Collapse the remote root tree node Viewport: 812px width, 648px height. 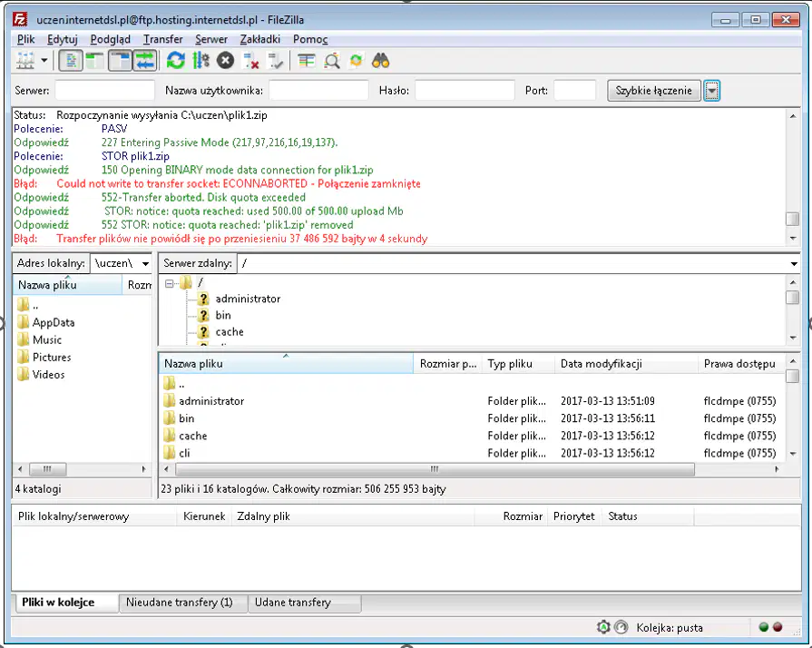click(x=169, y=283)
